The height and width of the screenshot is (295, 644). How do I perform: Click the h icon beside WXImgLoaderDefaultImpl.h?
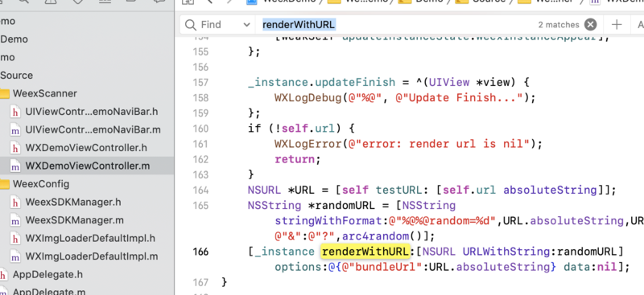(x=15, y=239)
